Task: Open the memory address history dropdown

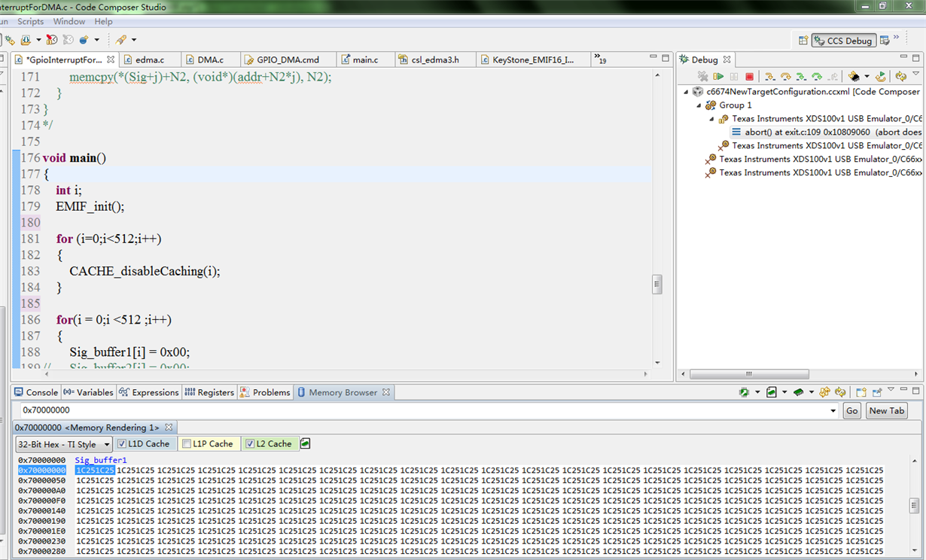Action: coord(833,411)
